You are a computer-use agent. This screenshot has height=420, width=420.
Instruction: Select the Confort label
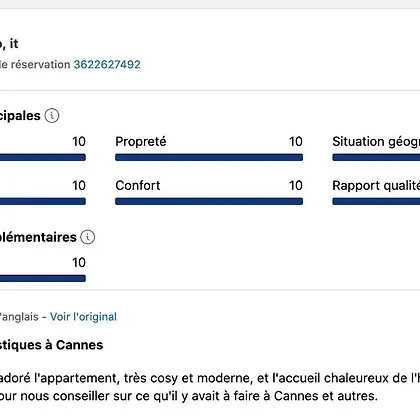138,185
